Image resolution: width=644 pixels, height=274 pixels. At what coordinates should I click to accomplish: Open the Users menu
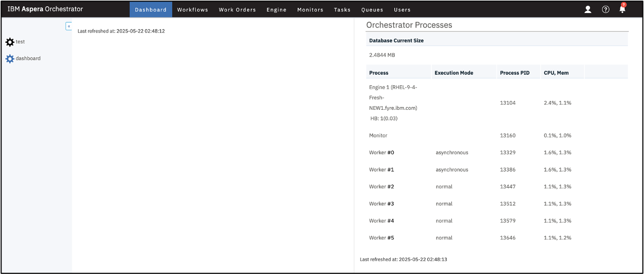click(402, 9)
